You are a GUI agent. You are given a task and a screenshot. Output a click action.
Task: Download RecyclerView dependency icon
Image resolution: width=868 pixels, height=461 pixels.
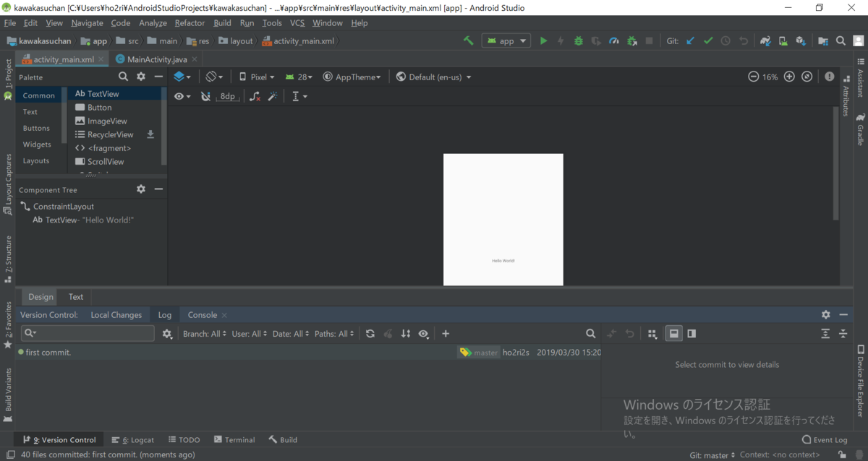(150, 134)
